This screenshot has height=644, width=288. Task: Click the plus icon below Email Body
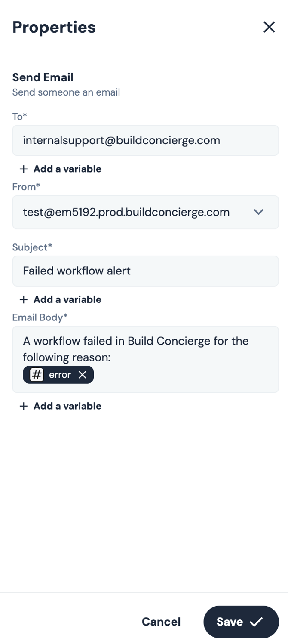(24, 406)
